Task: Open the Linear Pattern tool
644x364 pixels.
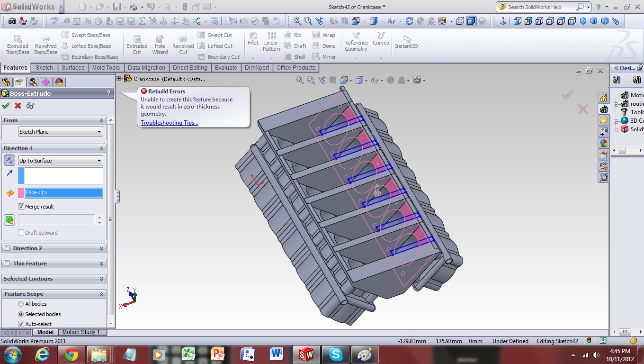Action: pyautogui.click(x=271, y=42)
